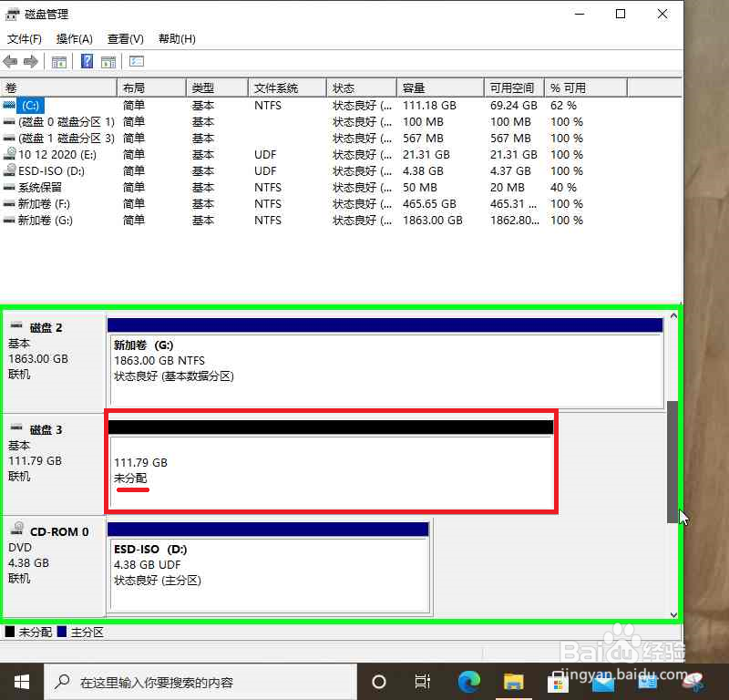Click the 111.18 GB capacity cell
The width and height of the screenshot is (729, 700).
[x=429, y=106]
